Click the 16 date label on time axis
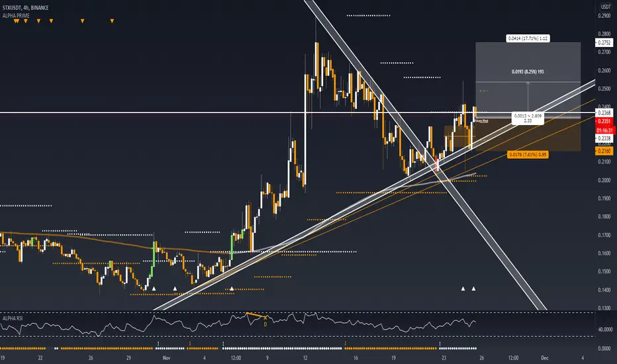The width and height of the screenshot is (617, 364). point(356,357)
